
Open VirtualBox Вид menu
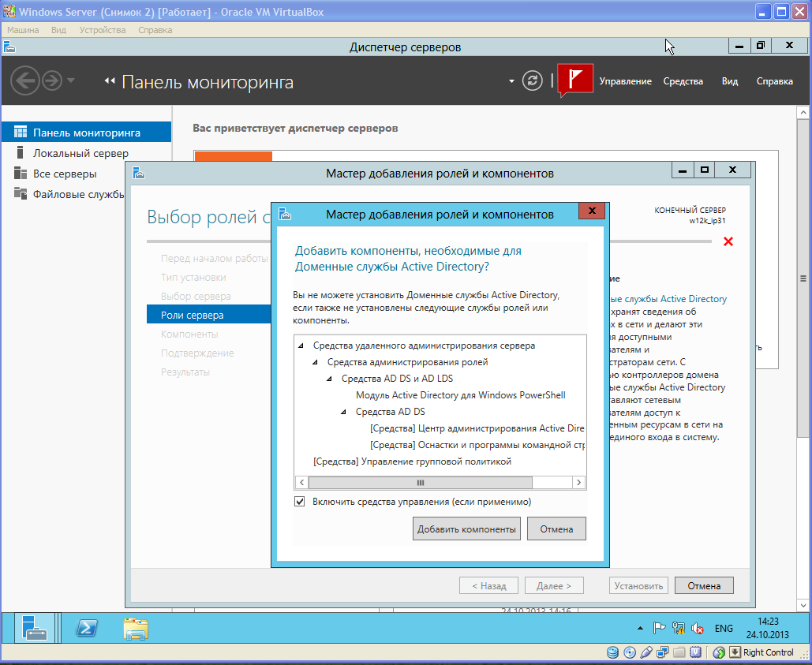(x=58, y=30)
